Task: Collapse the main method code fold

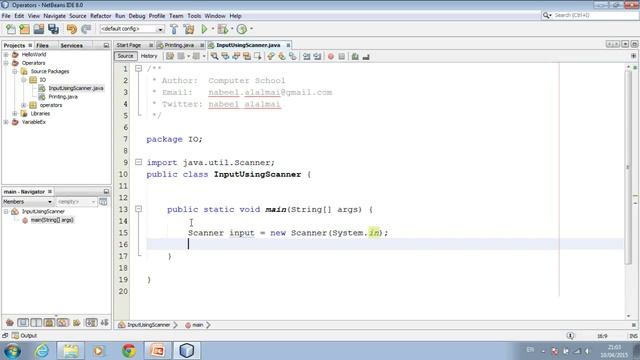Action: [138, 209]
